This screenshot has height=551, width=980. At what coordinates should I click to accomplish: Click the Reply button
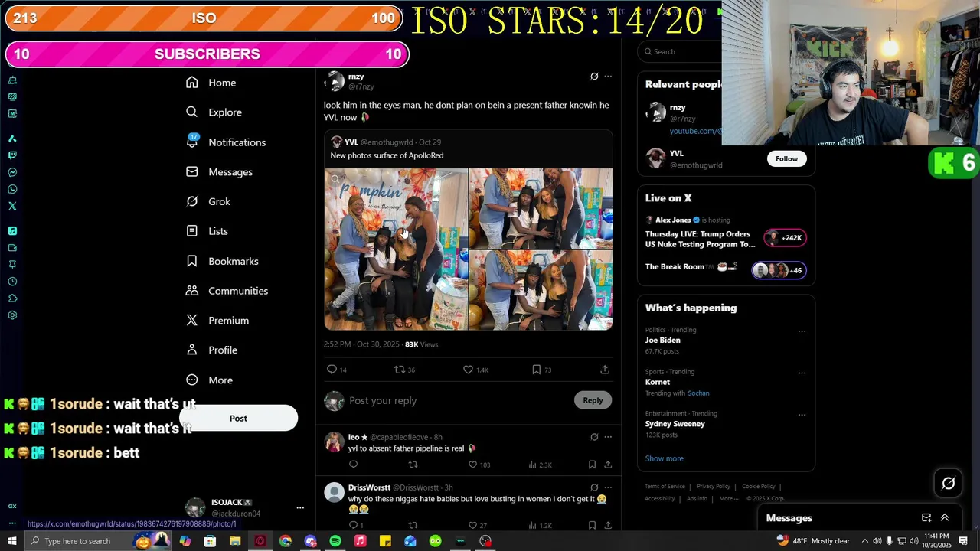tap(593, 400)
